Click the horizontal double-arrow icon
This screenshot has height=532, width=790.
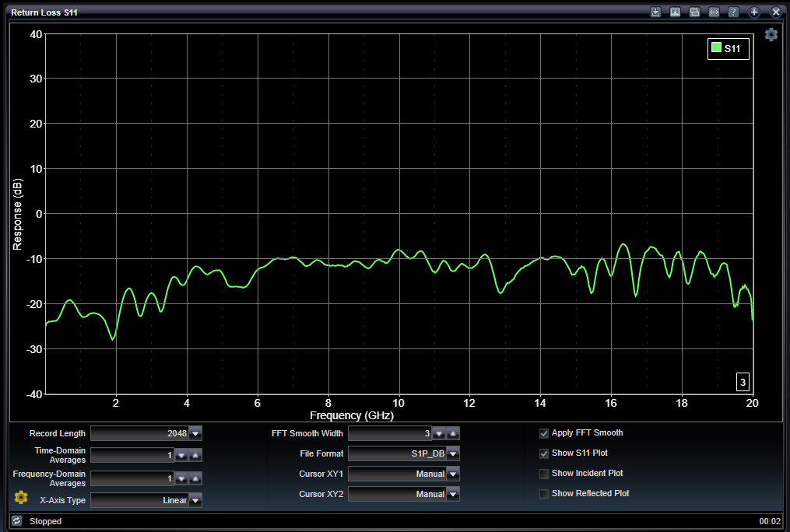pos(714,12)
